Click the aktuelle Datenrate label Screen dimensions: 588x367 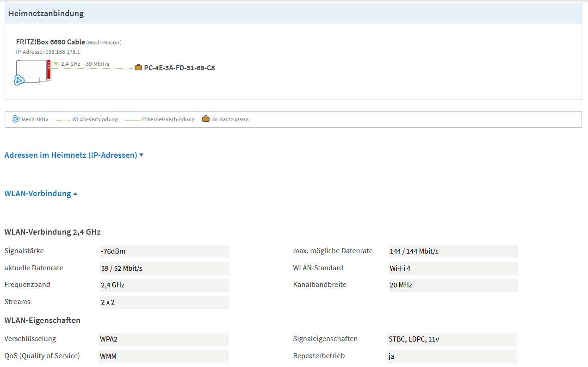click(34, 268)
